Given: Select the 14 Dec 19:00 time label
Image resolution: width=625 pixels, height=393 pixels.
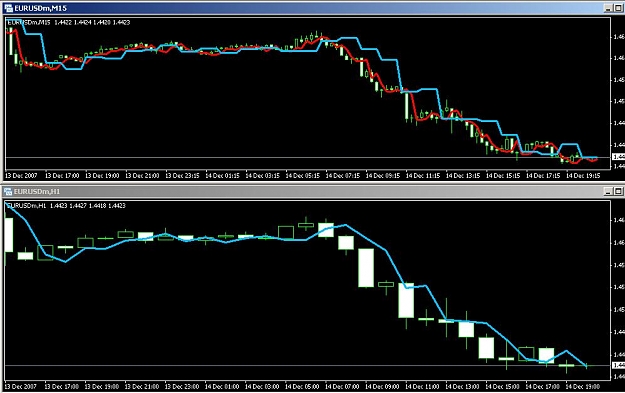Looking at the screenshot, I should point(582,386).
